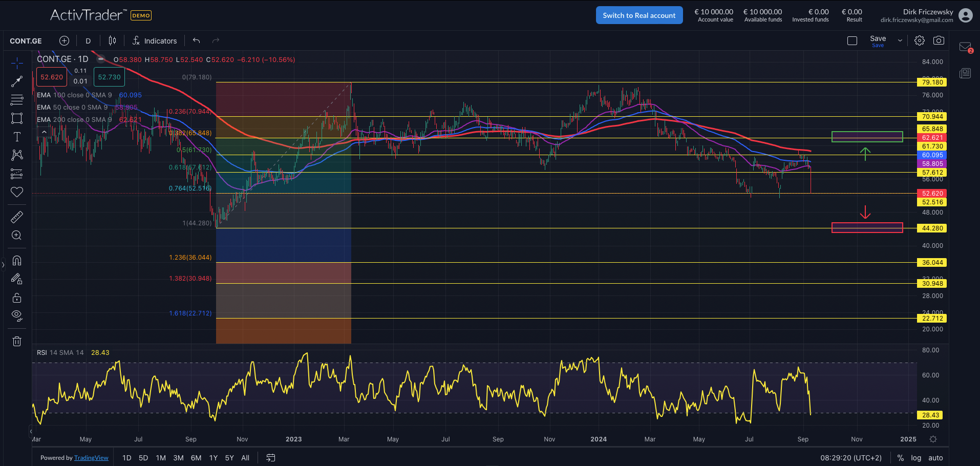Toggle hide all drawings eye icon
The width and height of the screenshot is (980, 466).
[x=17, y=315]
